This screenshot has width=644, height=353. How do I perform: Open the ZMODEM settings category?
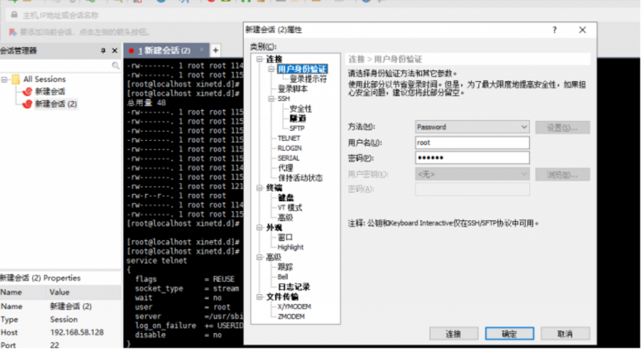291,317
